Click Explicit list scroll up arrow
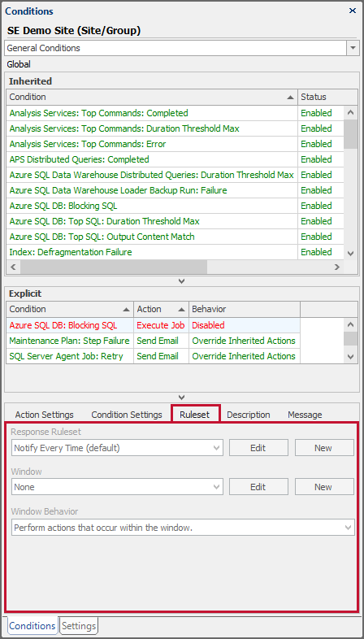This screenshot has width=364, height=639. pos(350,325)
